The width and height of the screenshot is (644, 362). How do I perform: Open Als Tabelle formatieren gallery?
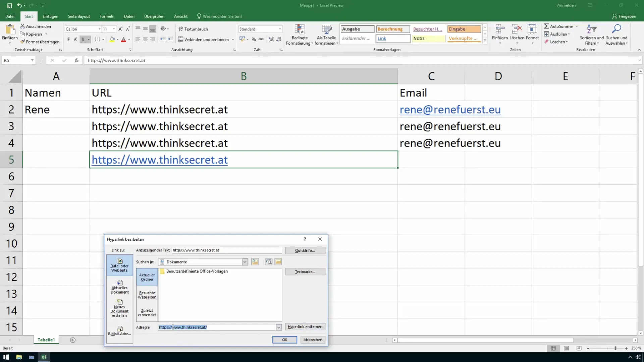326,35
